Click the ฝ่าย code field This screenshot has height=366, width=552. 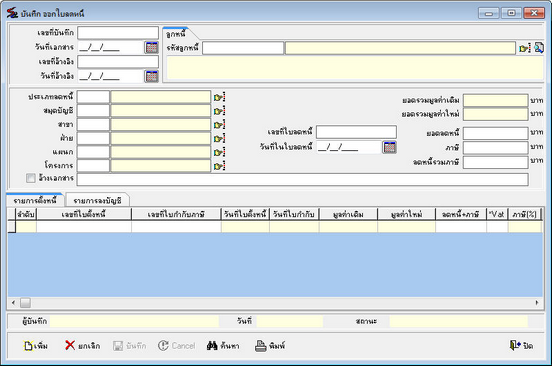tap(93, 138)
